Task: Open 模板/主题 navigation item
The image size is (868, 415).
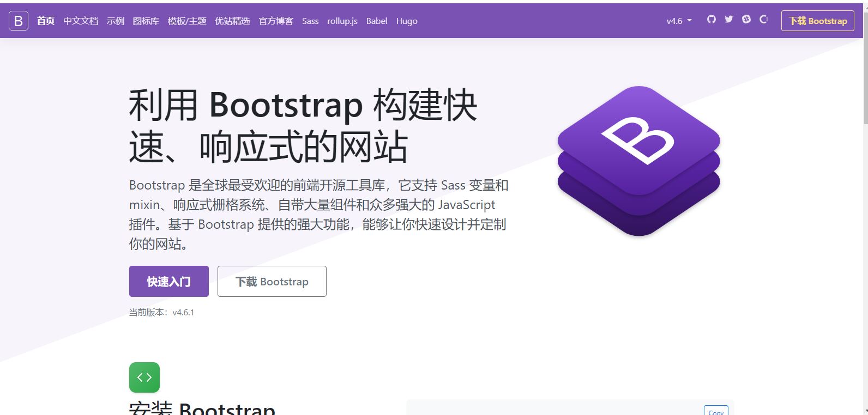Action: tap(187, 21)
